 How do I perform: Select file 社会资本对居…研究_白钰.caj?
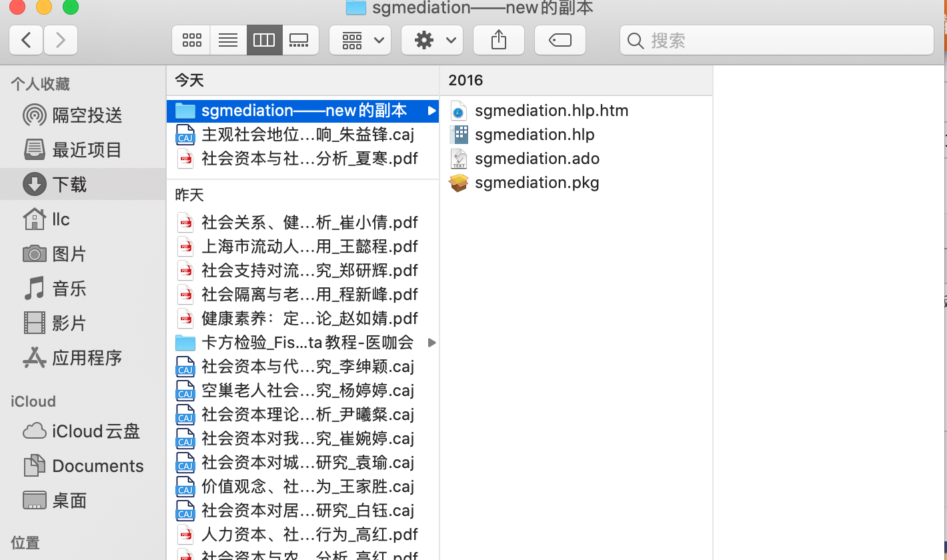point(303,511)
